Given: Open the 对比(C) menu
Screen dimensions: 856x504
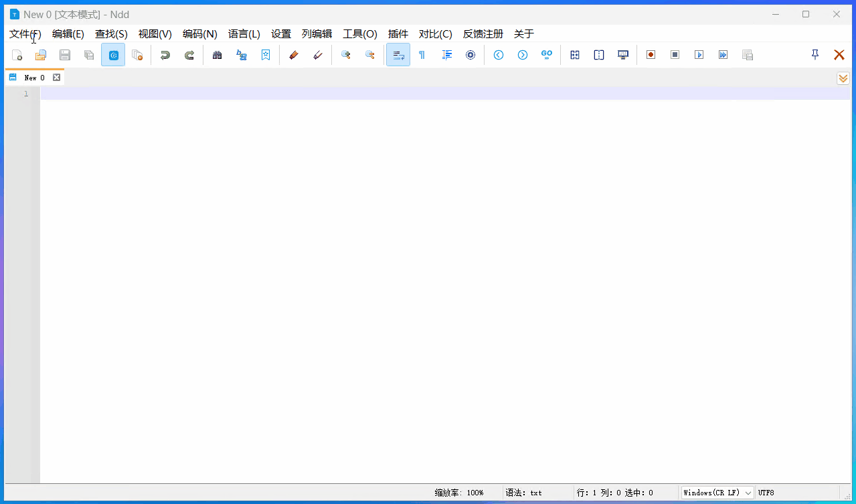Looking at the screenshot, I should (436, 34).
